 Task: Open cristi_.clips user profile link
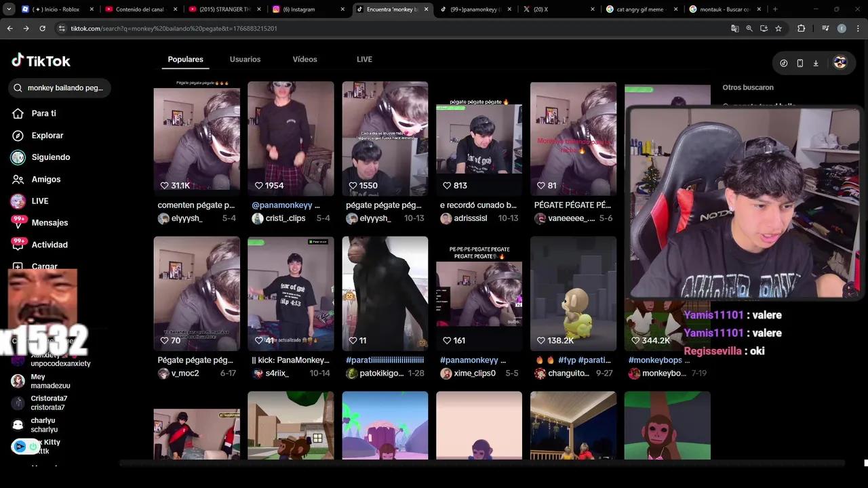point(278,218)
